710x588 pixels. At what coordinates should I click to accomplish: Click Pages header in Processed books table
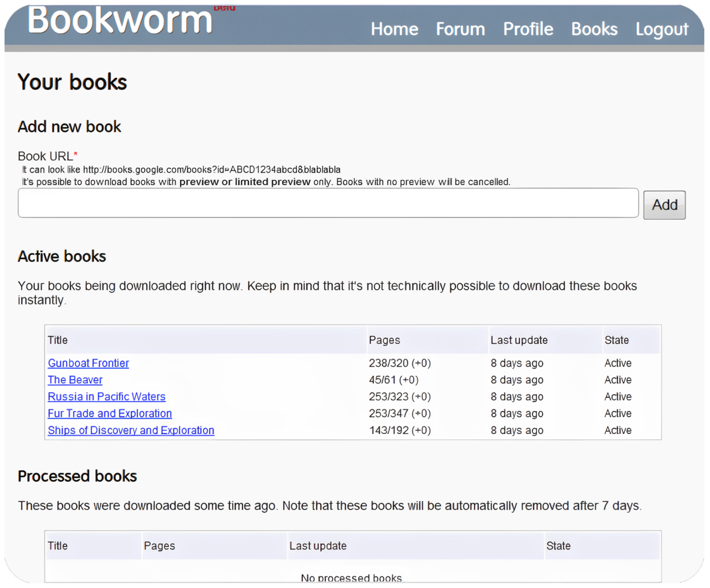click(159, 546)
